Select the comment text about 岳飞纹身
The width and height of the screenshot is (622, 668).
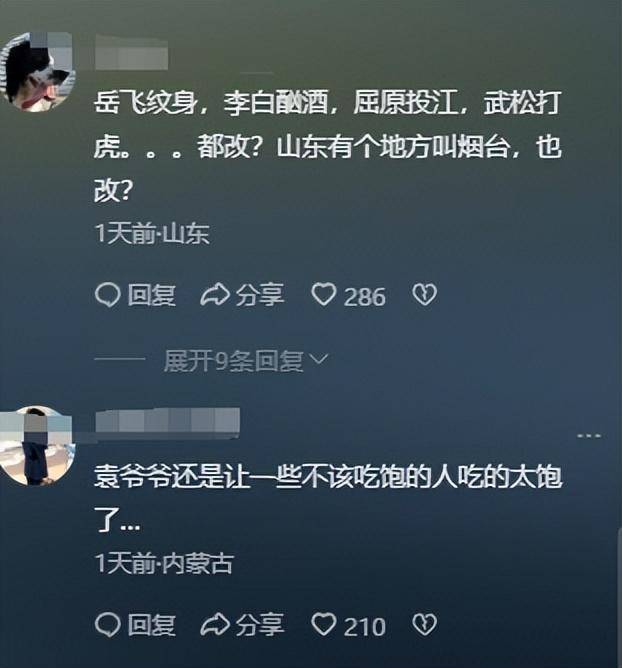pos(328,147)
